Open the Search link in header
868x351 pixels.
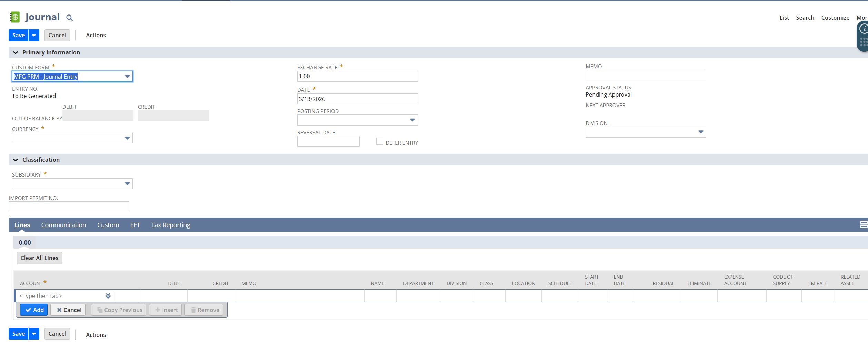[805, 18]
